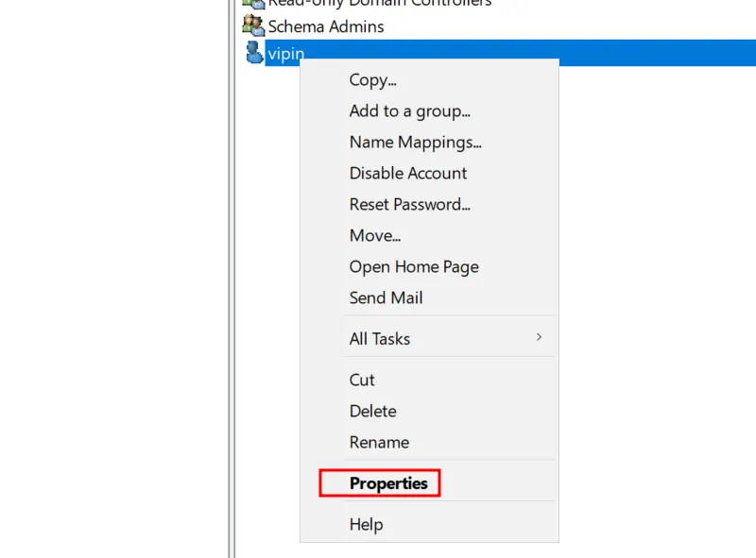The image size is (756, 558).
Task: Select Copy from the context menu
Action: [372, 79]
